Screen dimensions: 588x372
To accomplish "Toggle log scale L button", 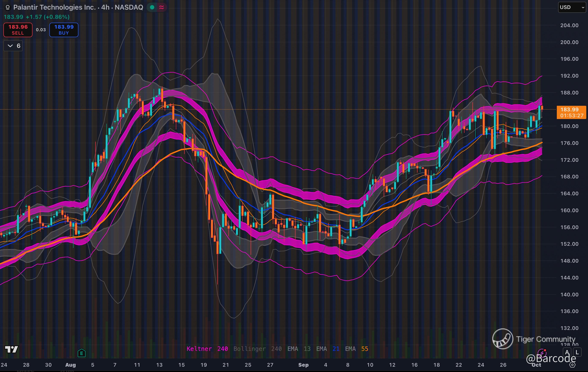I will 577,353.
